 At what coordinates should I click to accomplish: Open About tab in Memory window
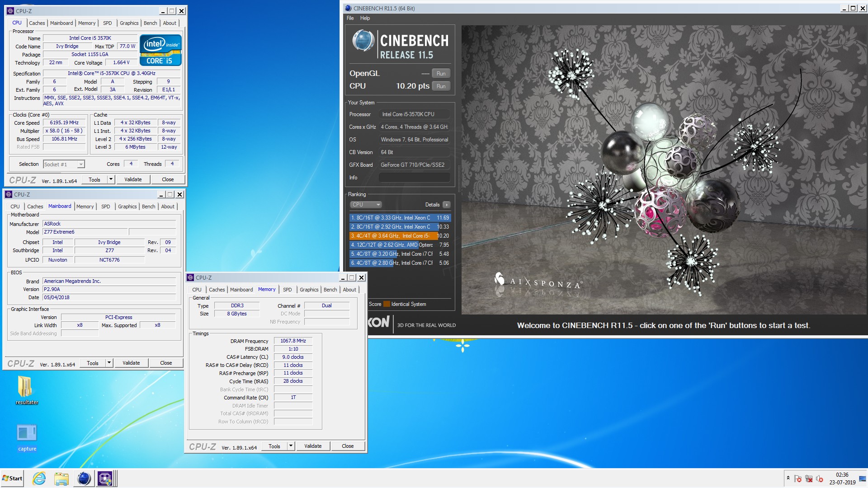[x=349, y=290]
